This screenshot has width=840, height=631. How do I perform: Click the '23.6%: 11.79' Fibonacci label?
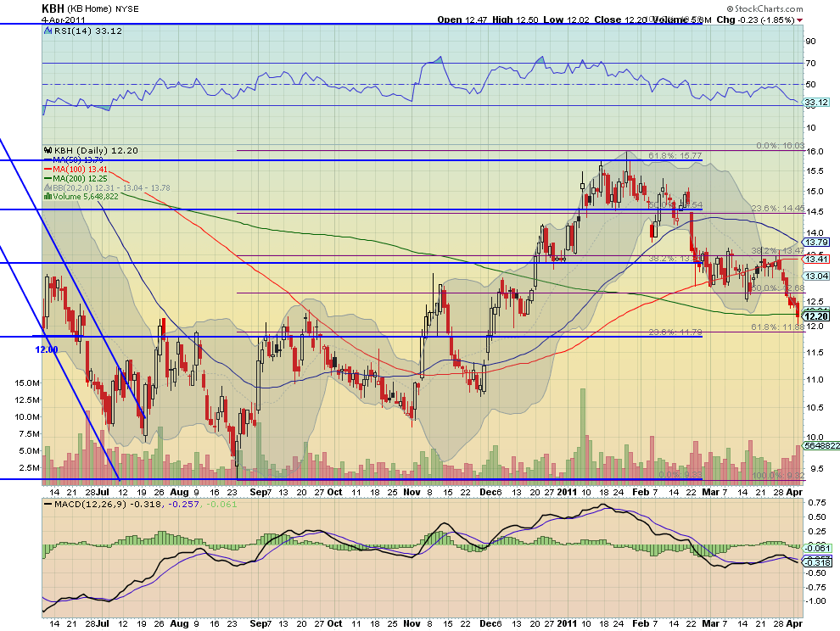(675, 332)
